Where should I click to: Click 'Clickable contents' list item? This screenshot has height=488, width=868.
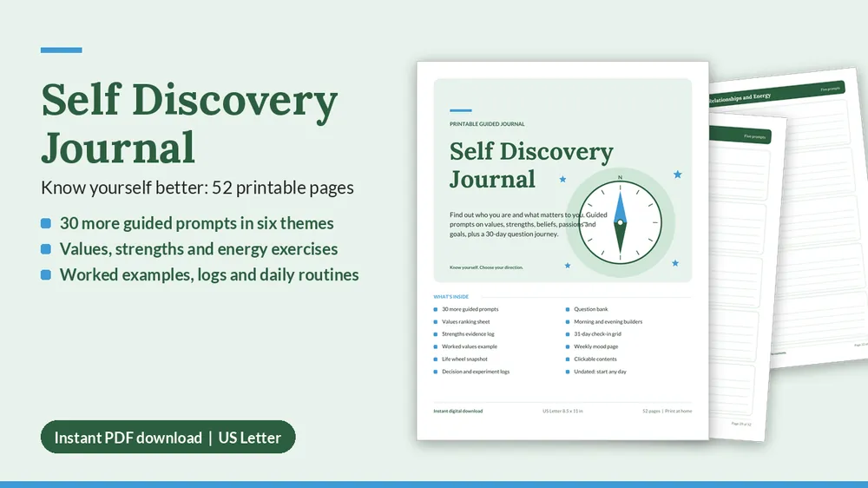coord(595,359)
